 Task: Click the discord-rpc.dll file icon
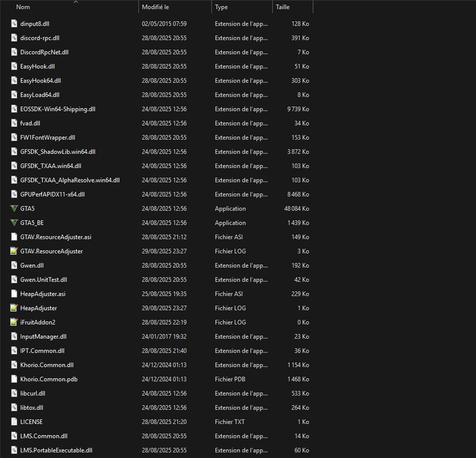[x=14, y=38]
